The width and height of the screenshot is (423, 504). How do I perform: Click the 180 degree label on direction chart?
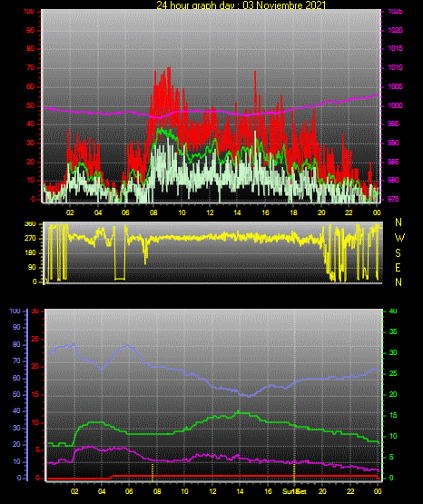pos(30,253)
